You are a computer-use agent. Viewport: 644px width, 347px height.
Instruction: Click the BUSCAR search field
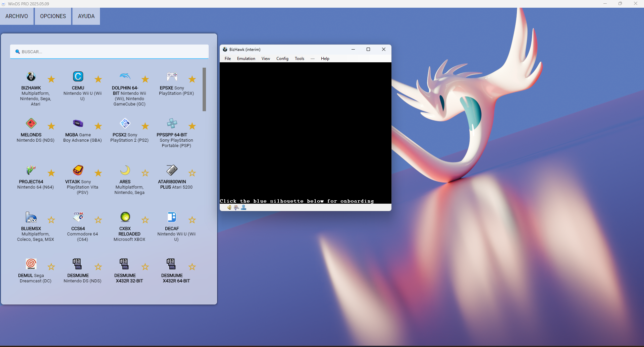109,52
